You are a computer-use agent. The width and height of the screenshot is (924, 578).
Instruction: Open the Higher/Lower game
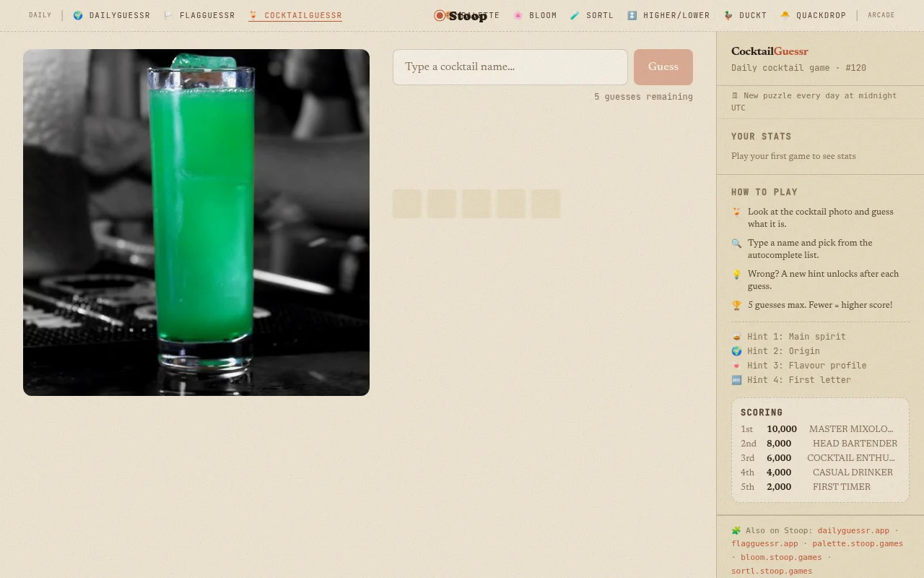coord(668,15)
